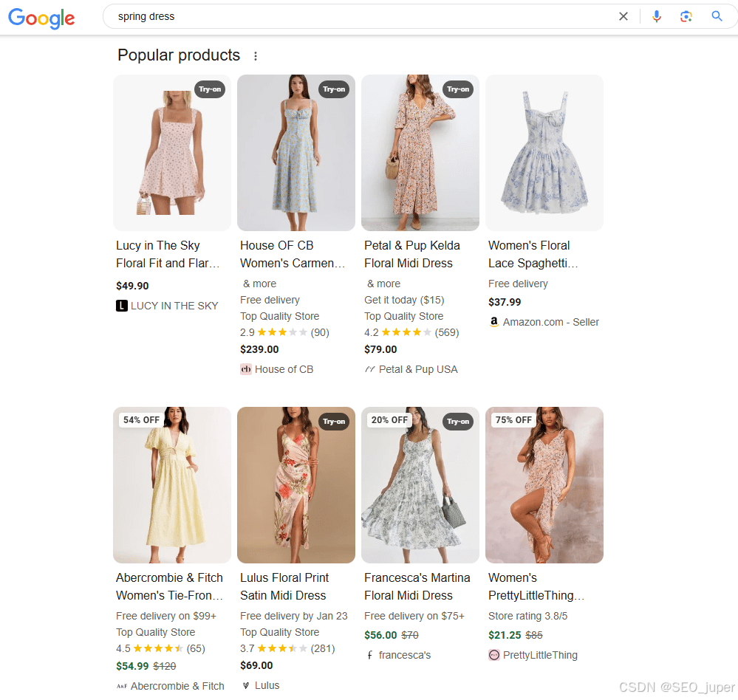Click Try-on badge on House OF CB dress
Screen dimensions: 738x700
[x=334, y=89]
